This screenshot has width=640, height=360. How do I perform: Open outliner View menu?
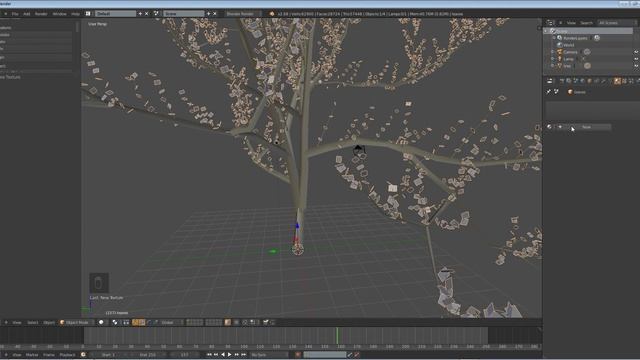coord(571,23)
